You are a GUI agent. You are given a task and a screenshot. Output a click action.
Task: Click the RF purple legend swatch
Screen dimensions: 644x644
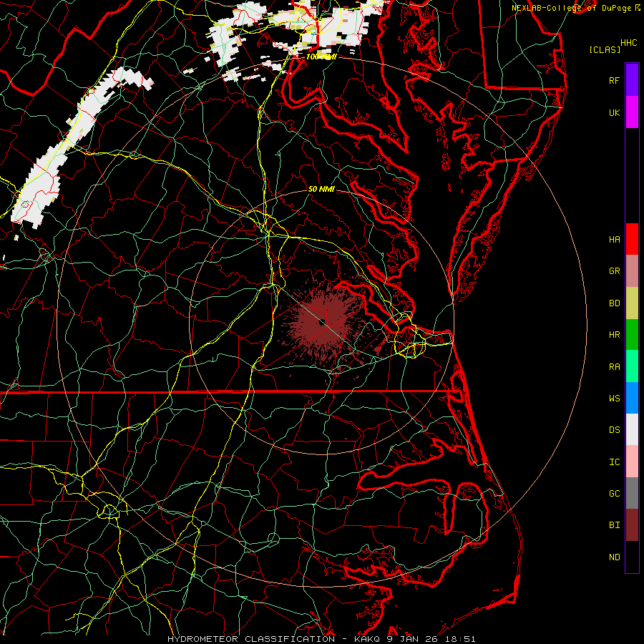click(632, 80)
